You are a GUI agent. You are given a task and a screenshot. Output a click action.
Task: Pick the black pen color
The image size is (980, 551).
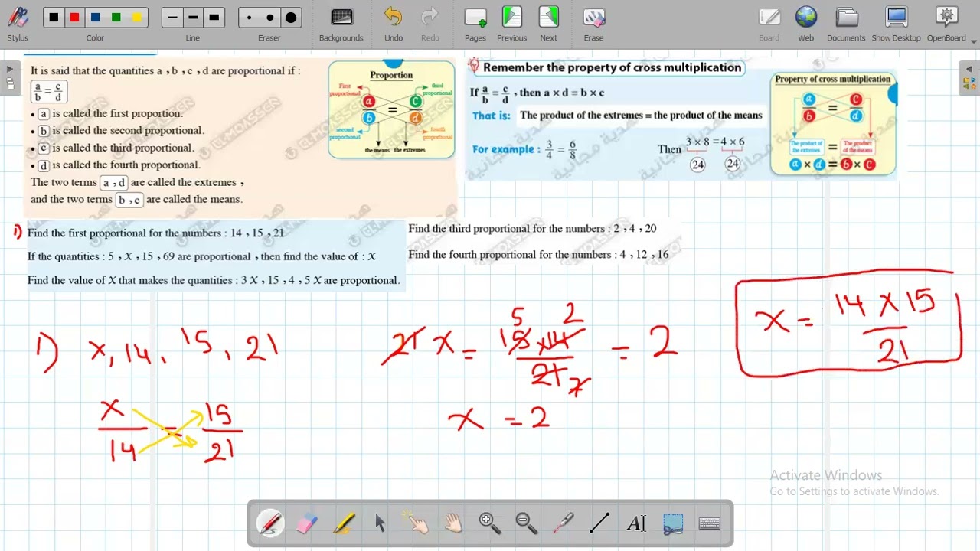[53, 18]
